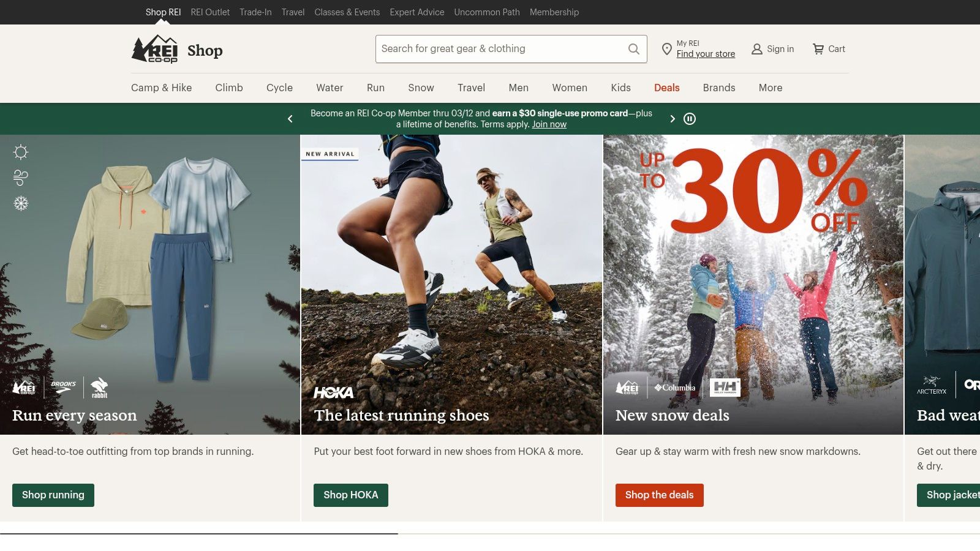The width and height of the screenshot is (980, 551).
Task: Pause the rotating promo banner
Action: [x=690, y=119]
